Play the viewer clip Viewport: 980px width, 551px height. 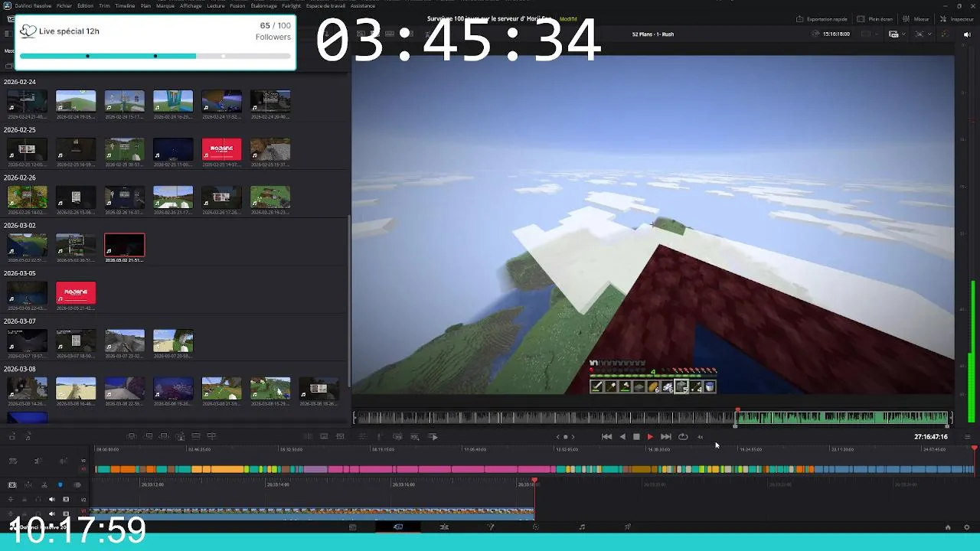click(650, 437)
